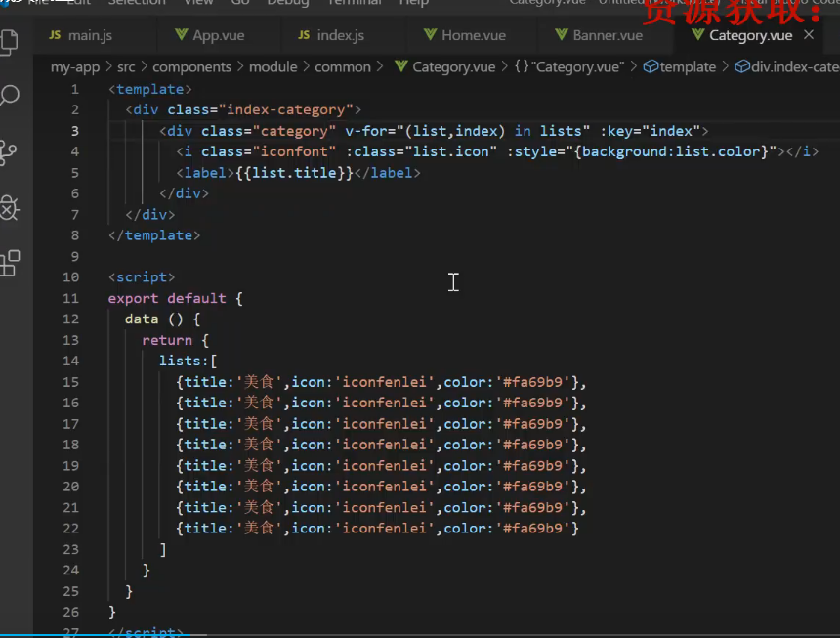Click the array entry on line 15
This screenshot has width=840, height=638.
[x=382, y=382]
